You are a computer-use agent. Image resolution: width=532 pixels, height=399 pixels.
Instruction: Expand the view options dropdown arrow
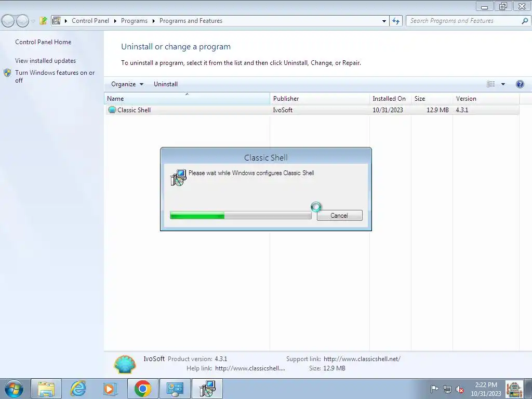point(503,84)
